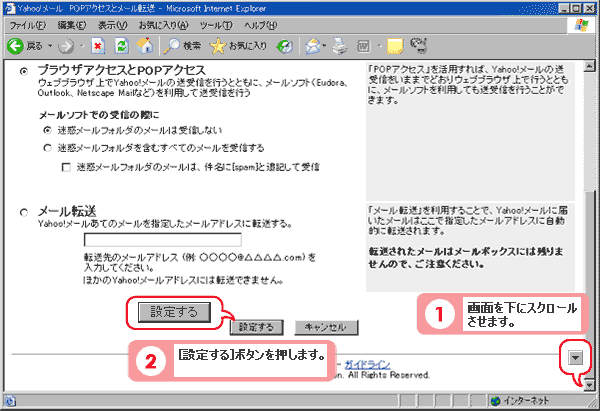Click the Print toolbar icon
The width and height of the screenshot is (600, 411).
[340, 46]
